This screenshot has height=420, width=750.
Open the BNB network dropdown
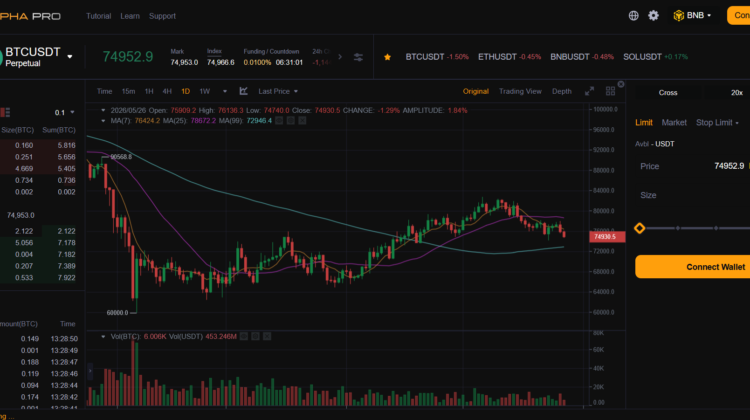(692, 16)
